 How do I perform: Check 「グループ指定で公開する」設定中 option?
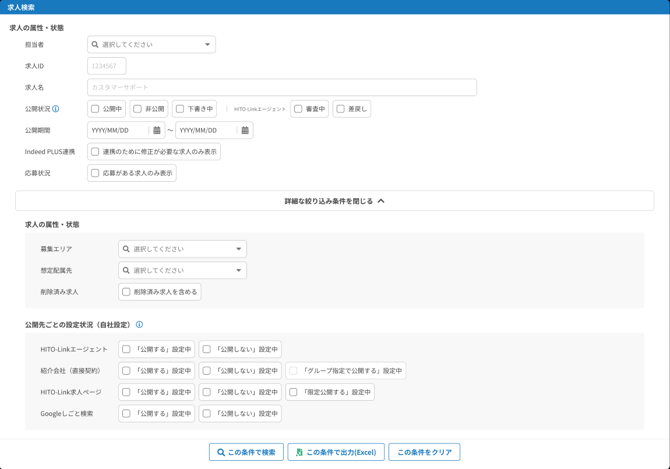293,371
